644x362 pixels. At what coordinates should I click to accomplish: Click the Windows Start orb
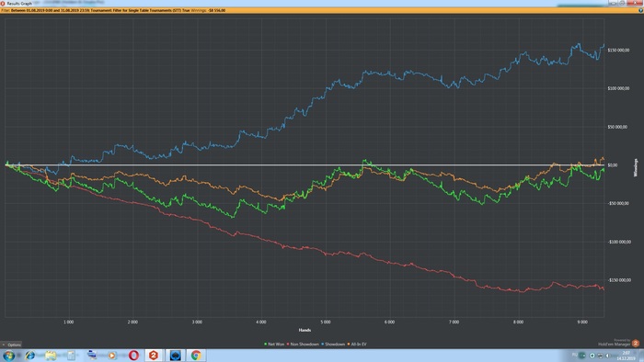8,355
